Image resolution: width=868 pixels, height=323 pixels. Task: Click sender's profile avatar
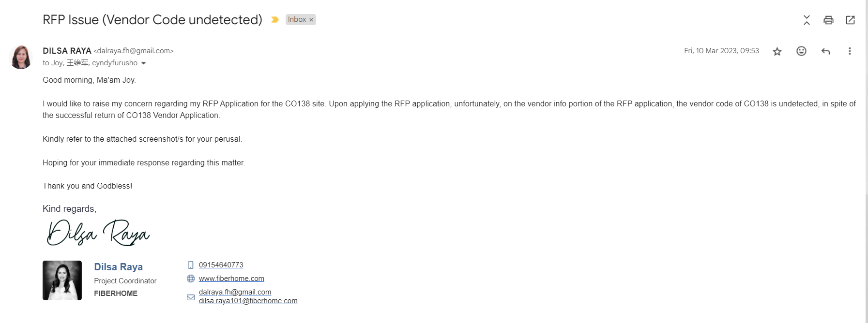(21, 57)
